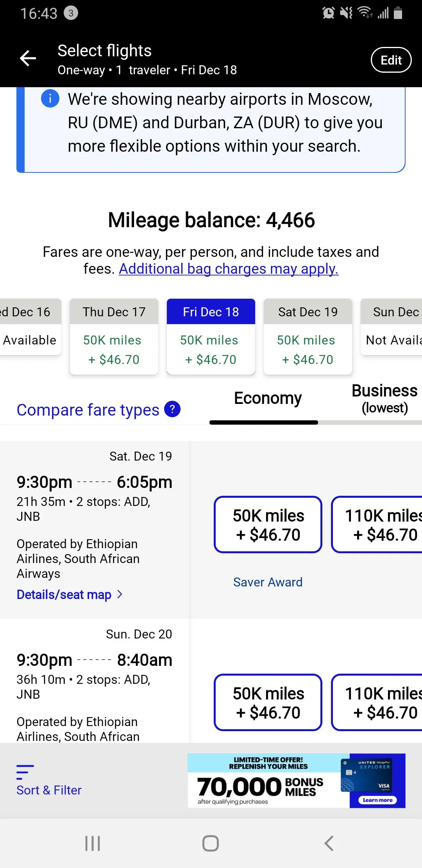Expand Details/seat map chevron

tap(120, 594)
